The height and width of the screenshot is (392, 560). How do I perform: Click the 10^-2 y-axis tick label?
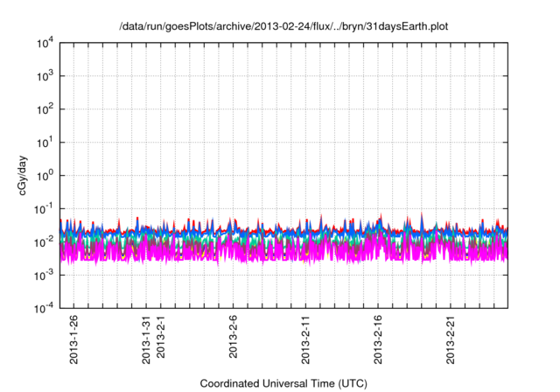pos(44,241)
